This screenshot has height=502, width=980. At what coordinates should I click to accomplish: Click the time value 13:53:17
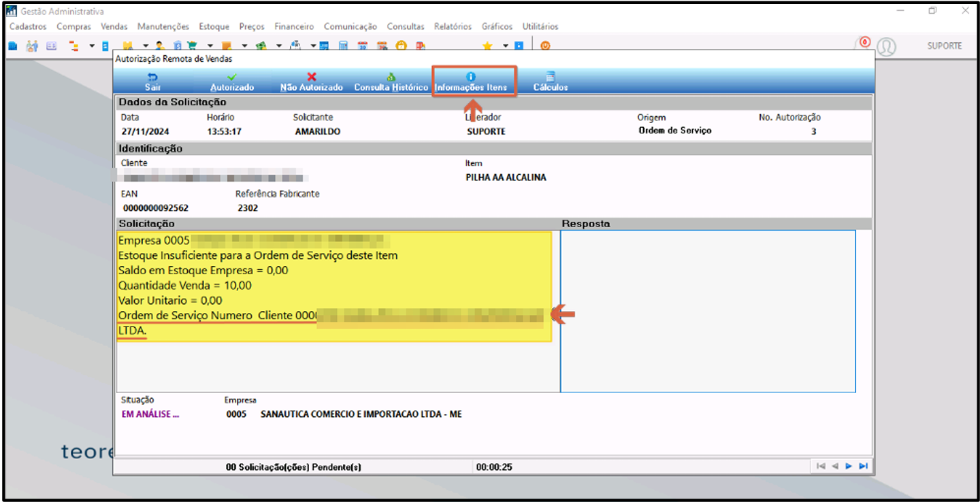click(224, 131)
